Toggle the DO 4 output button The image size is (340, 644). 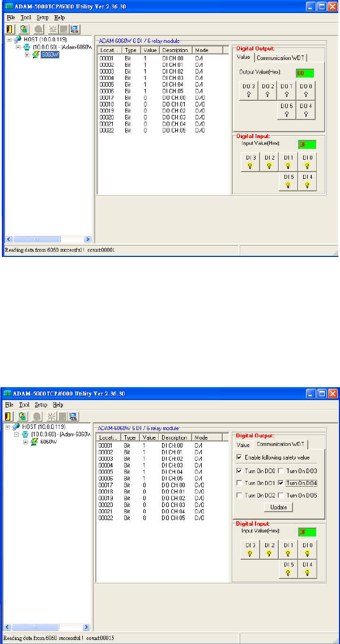tap(307, 110)
